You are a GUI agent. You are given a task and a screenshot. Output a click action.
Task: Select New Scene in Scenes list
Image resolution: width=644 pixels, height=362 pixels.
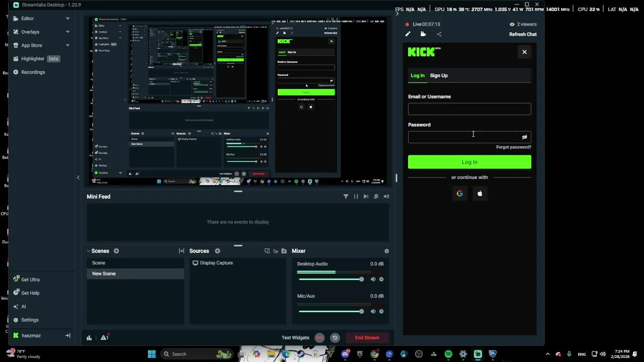(x=136, y=274)
